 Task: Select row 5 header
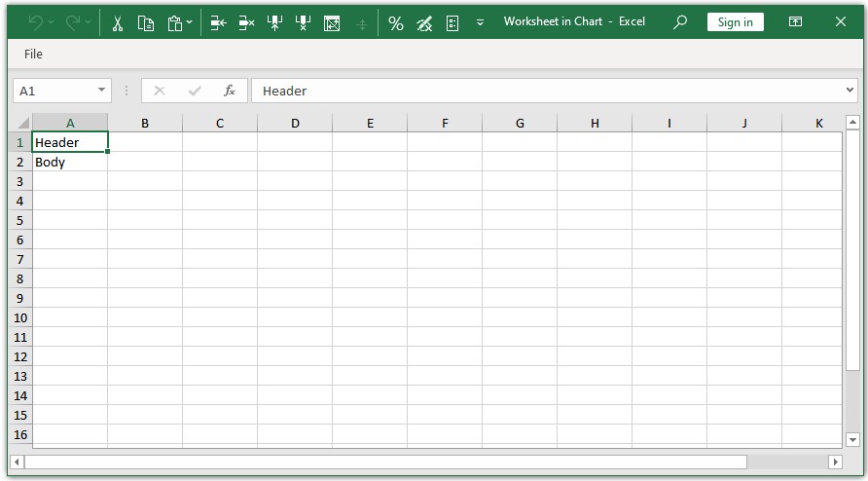point(20,221)
